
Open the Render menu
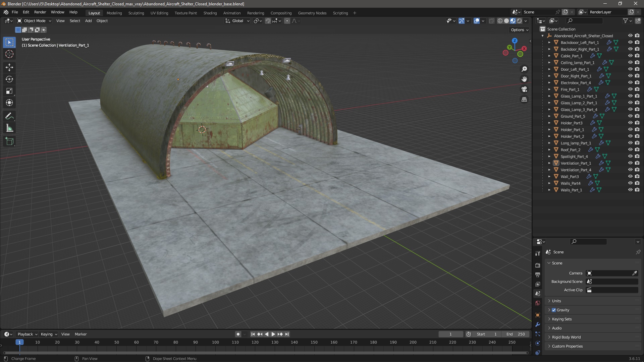40,12
